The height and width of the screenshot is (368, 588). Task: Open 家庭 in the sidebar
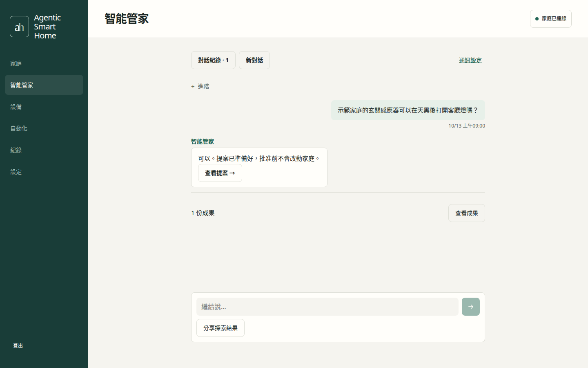[44, 63]
